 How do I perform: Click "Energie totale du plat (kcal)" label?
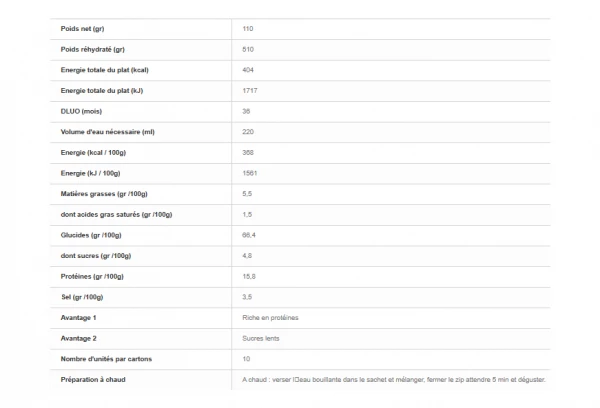105,69
